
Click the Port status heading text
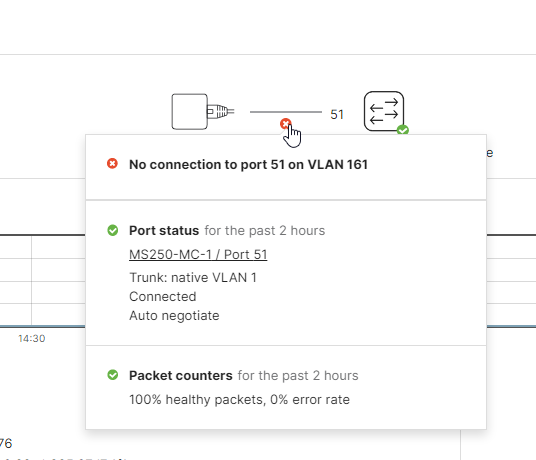(164, 231)
